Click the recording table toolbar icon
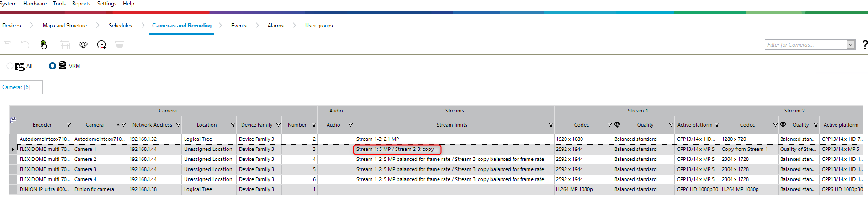The height and width of the screenshot is (203, 868). pyautogui.click(x=65, y=45)
